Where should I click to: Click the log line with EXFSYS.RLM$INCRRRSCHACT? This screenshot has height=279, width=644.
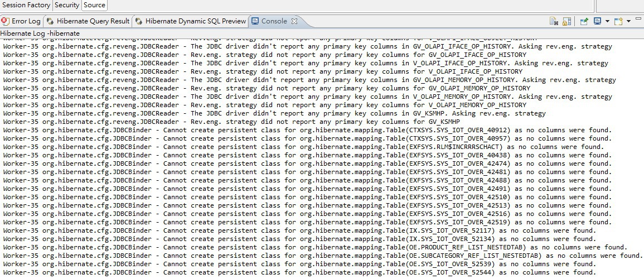pyautogui.click(x=303, y=147)
